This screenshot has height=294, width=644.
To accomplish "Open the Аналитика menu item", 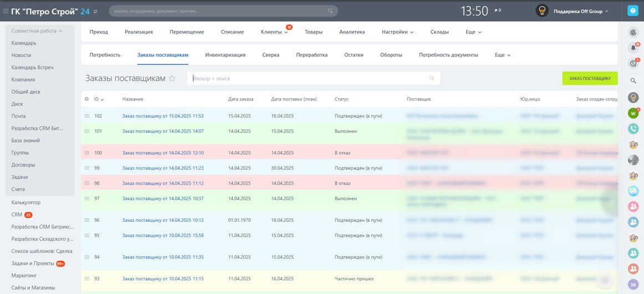I will tap(352, 32).
